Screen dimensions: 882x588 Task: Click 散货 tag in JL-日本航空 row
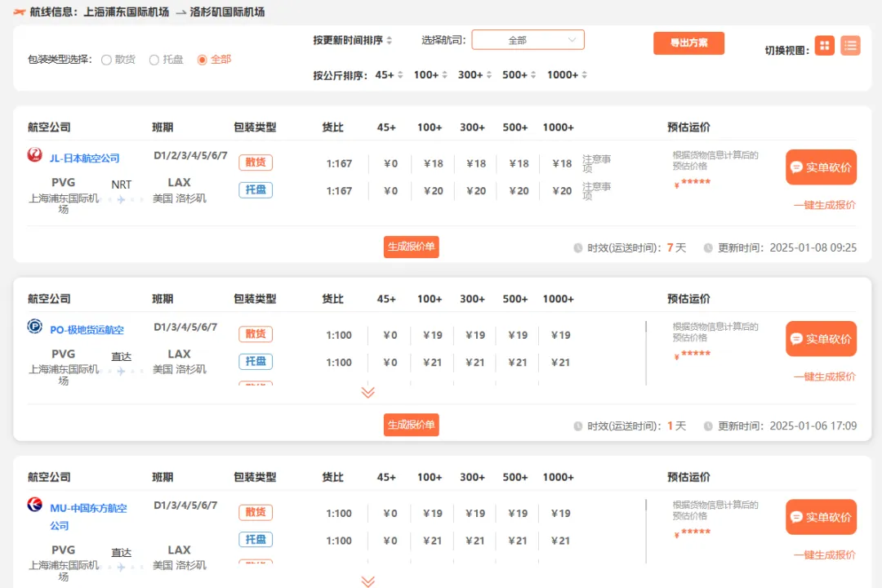[256, 162]
